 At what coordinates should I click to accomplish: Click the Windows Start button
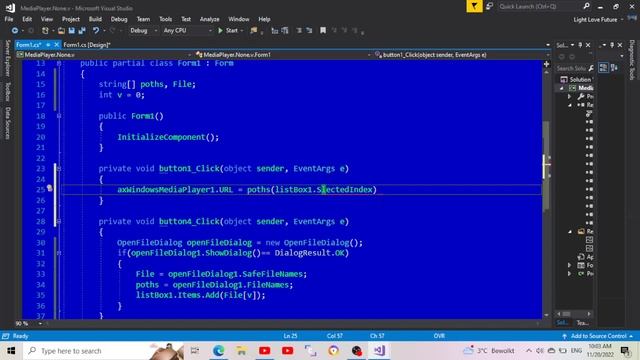(11, 351)
